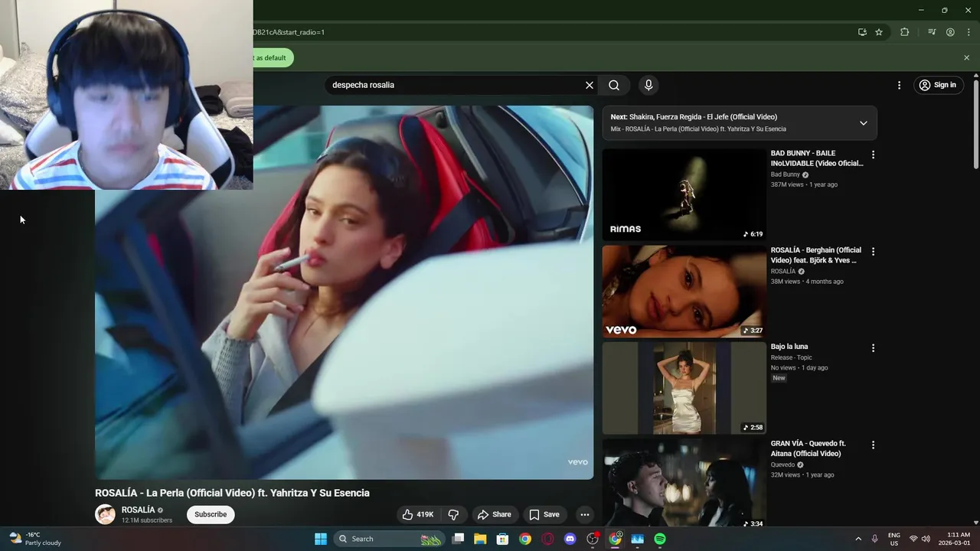The image size is (980, 551).
Task: Click 'Bajo la luna' video title
Action: (789, 347)
